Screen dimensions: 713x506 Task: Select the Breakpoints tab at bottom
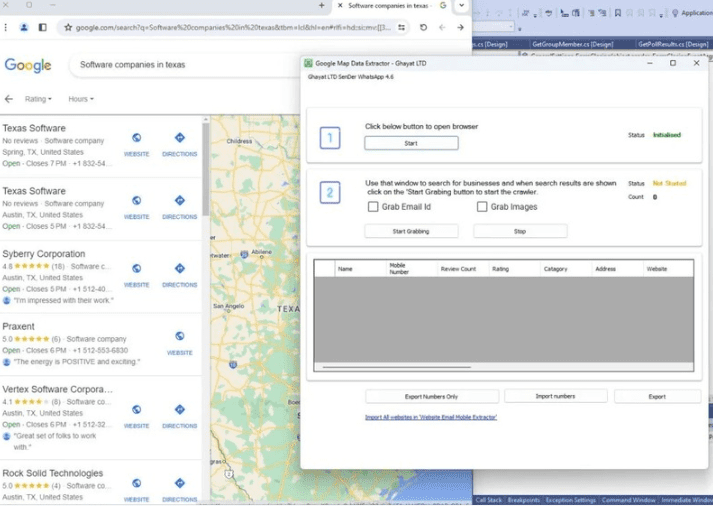click(x=523, y=500)
